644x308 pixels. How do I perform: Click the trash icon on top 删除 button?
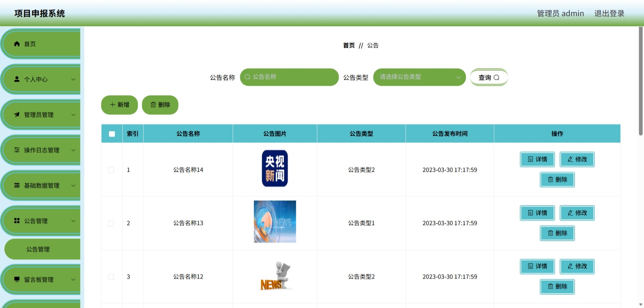(153, 105)
